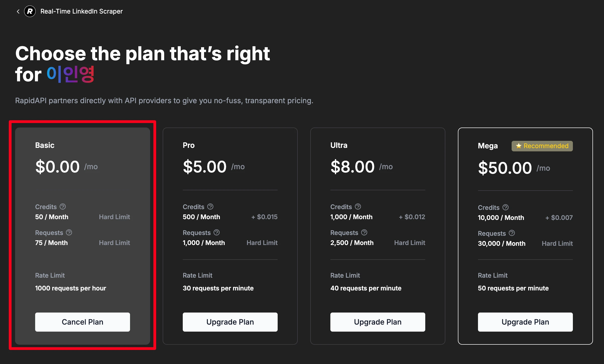Upgrade to the Mega plan
This screenshot has width=604, height=364.
[x=525, y=322]
